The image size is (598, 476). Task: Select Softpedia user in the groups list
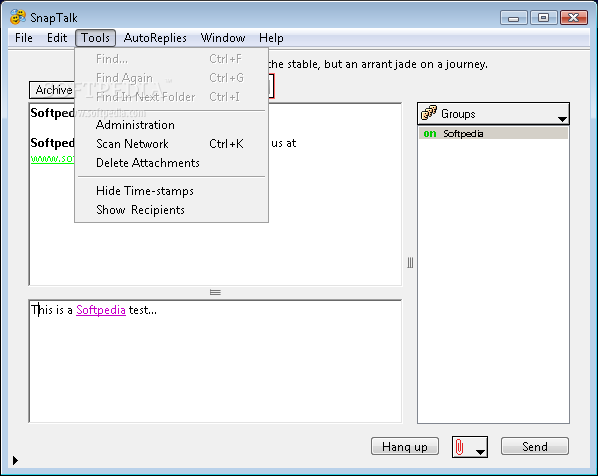point(493,133)
